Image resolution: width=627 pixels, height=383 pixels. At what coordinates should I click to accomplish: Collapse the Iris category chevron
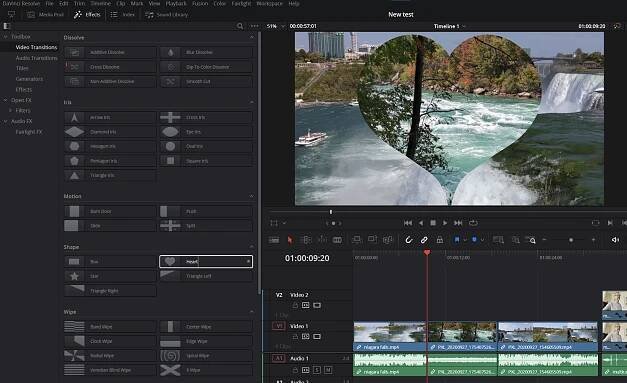(x=252, y=102)
